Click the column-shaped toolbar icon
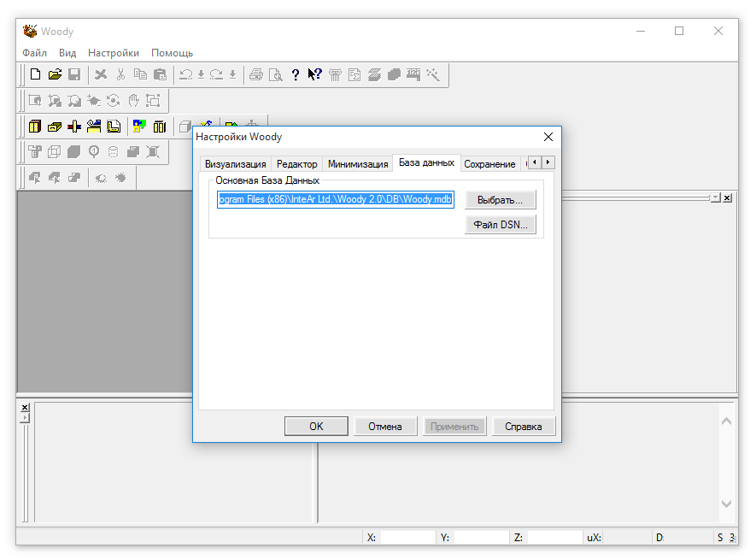Screen dimensions: 756x560 335,74
